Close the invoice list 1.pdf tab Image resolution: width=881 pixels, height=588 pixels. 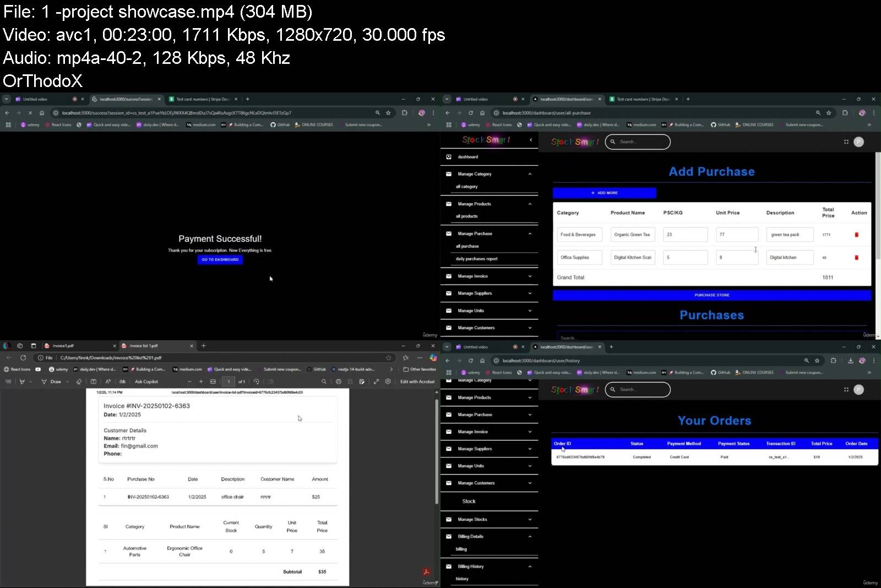pos(192,346)
